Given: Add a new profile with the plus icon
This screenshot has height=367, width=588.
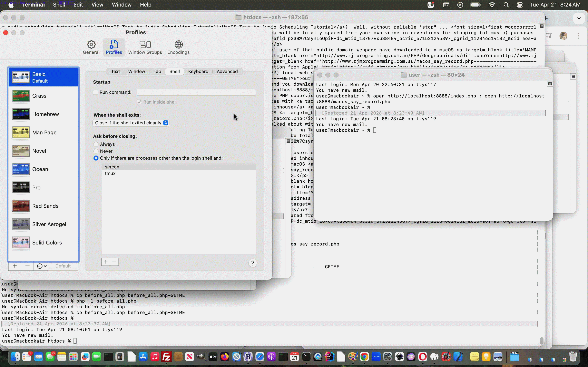Looking at the screenshot, I should coord(14,266).
